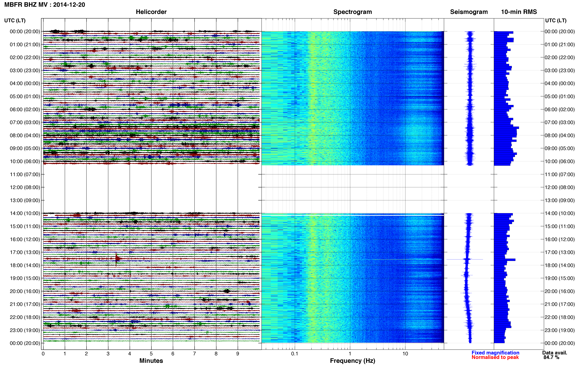
Task: Click left time label '23:00 (19:00)'
Action: [25, 330]
